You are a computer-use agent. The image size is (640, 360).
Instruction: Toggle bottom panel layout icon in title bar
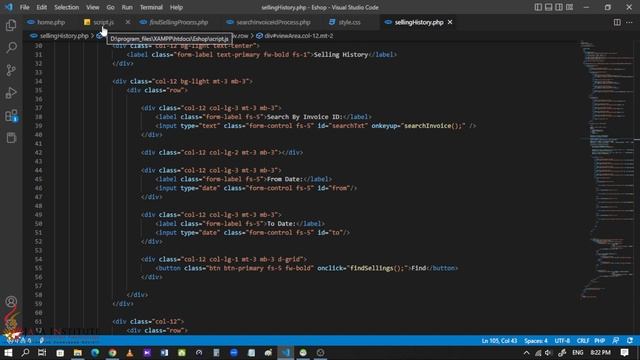click(x=549, y=7)
